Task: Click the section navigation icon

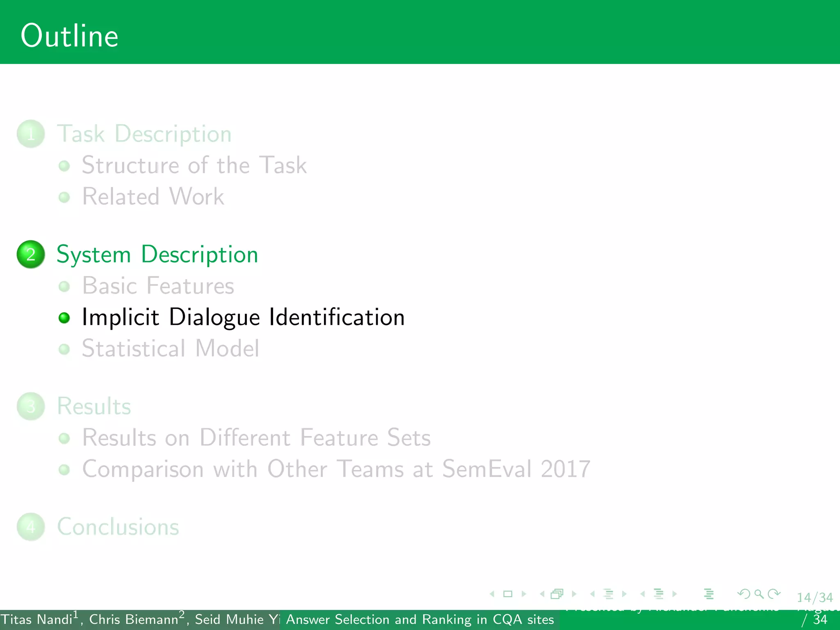Action: click(659, 594)
